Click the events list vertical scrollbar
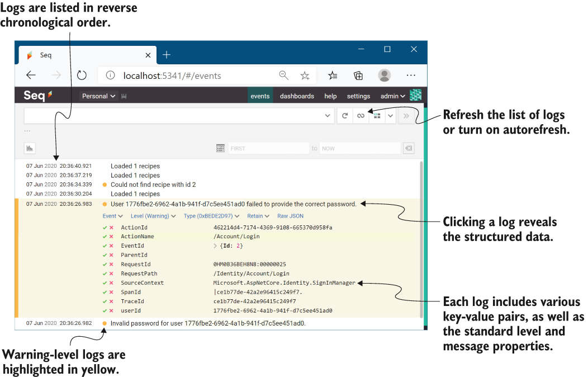Screen dimensions: 588x377 coord(421,240)
